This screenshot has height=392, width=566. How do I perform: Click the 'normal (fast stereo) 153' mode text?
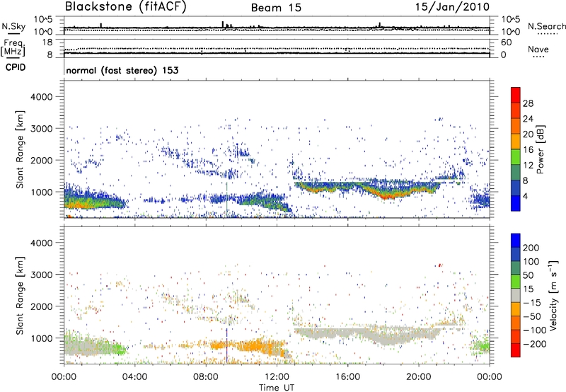pos(122,70)
